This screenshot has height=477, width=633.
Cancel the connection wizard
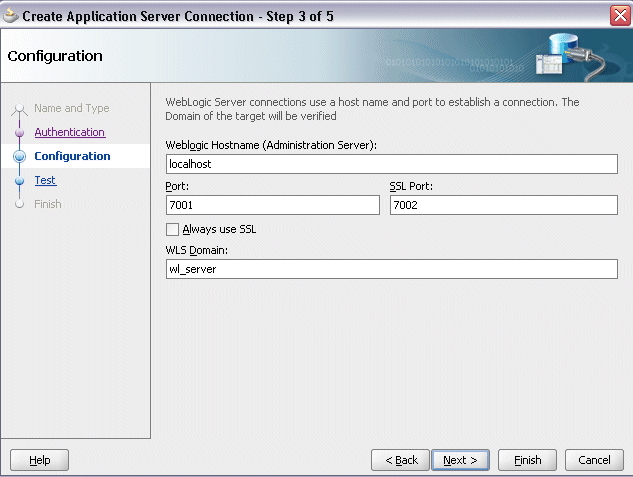tap(594, 460)
